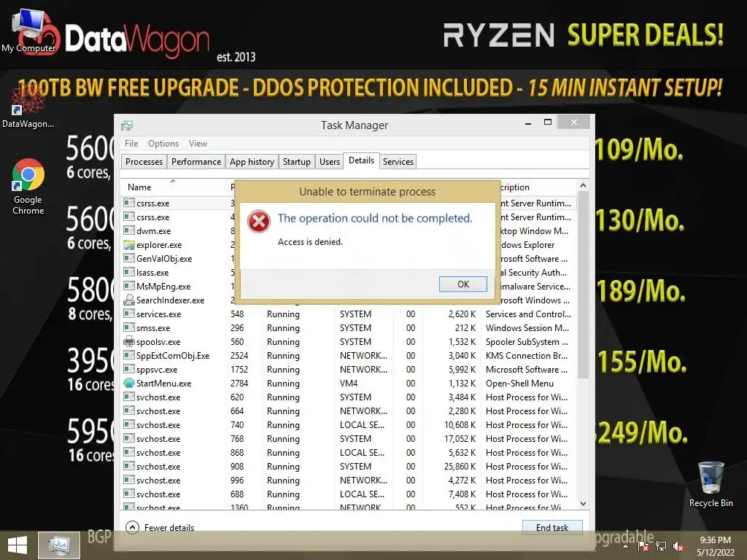Click the GenValObj.exe process icon
The image size is (747, 560).
128,258
